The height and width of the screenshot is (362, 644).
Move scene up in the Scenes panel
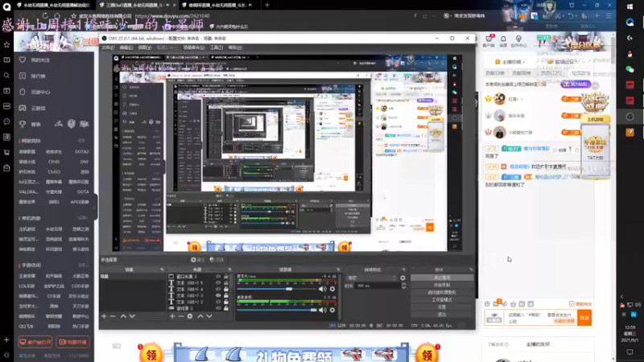pyautogui.click(x=123, y=316)
